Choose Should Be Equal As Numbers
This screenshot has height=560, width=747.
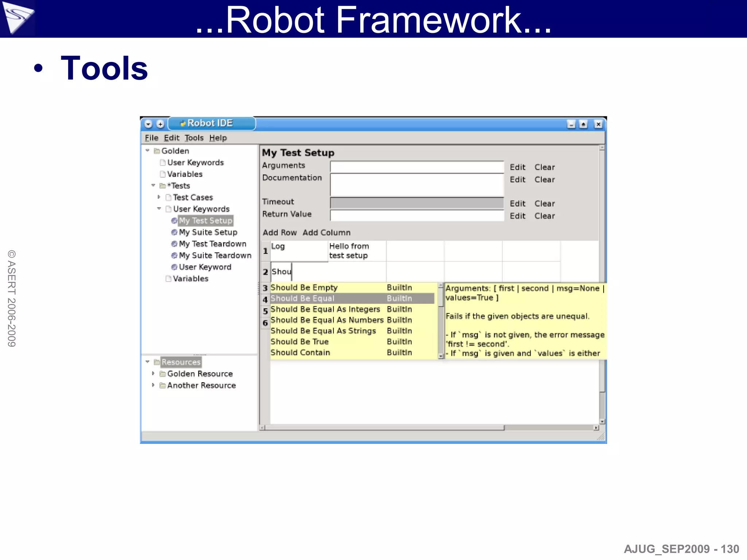[352, 320]
